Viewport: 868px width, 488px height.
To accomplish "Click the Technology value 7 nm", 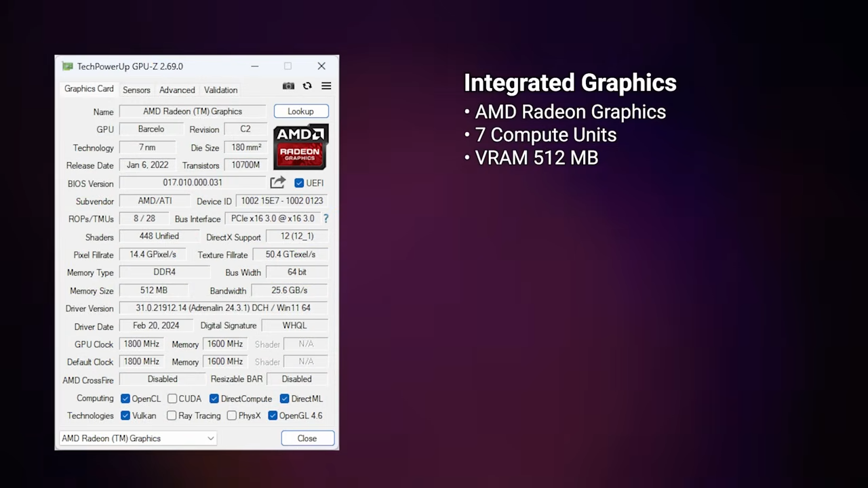I will [147, 147].
